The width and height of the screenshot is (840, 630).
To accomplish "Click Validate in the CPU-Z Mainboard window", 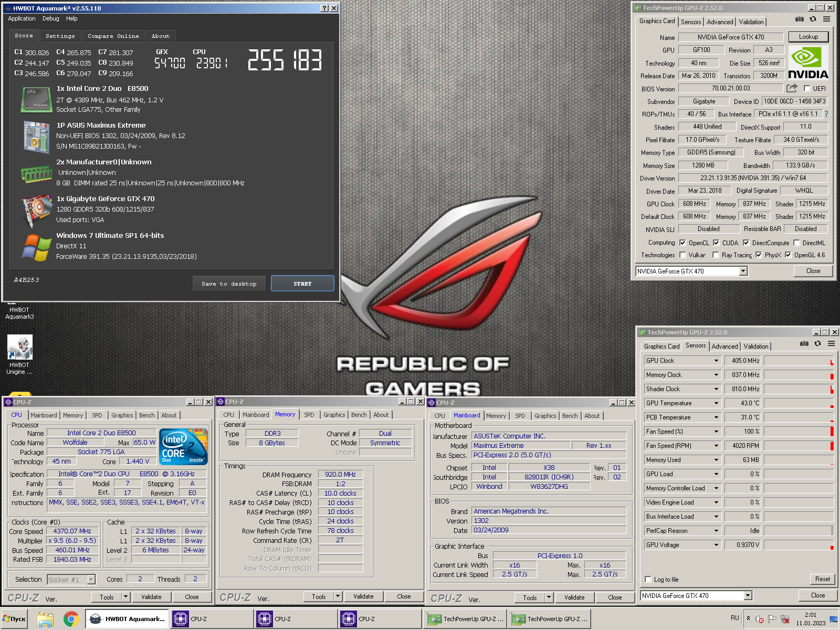I will 574,597.
